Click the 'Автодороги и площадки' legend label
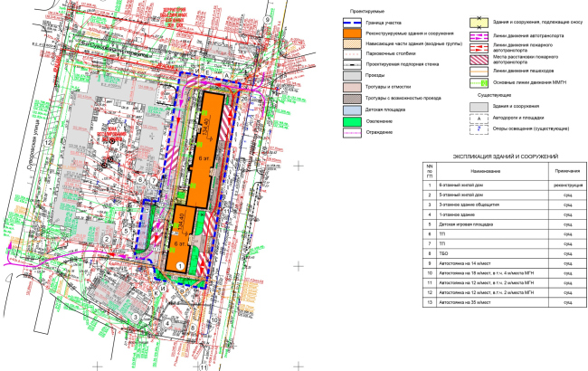The height and width of the screenshot is (371, 588). pos(518,118)
